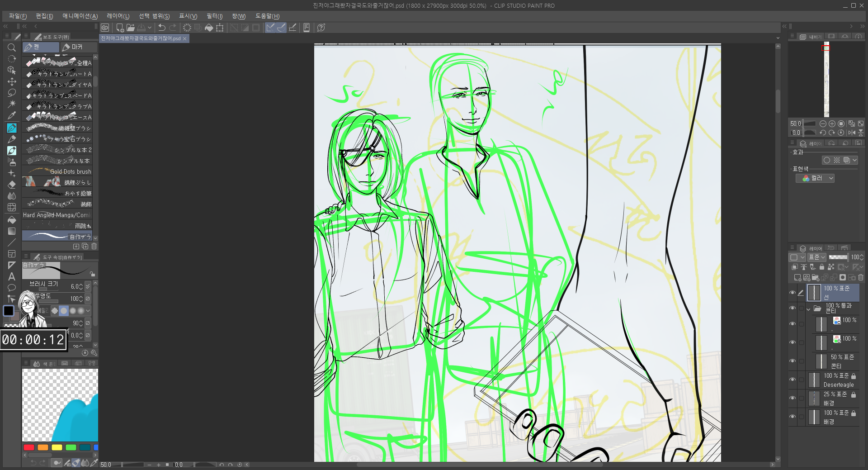This screenshot has height=470, width=868.
Task: Select the Object operation tool
Action: (x=12, y=71)
